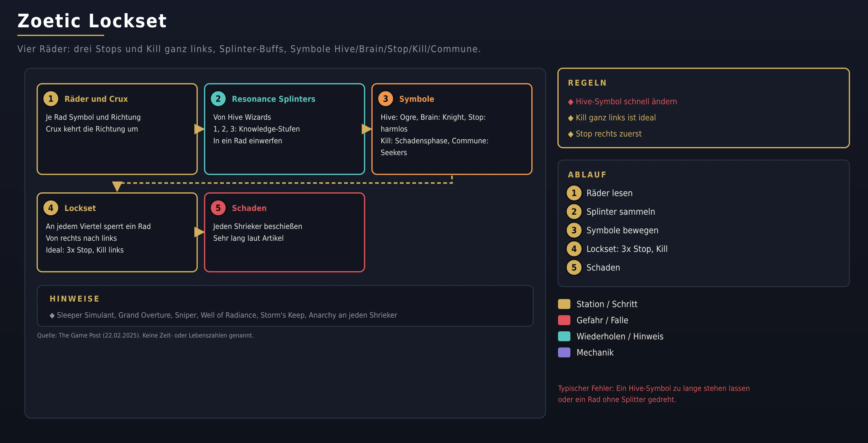Viewport: 868px width, 443px height.
Task: Click the downward arrow above the Lockset card
Action: pyautogui.click(x=117, y=186)
